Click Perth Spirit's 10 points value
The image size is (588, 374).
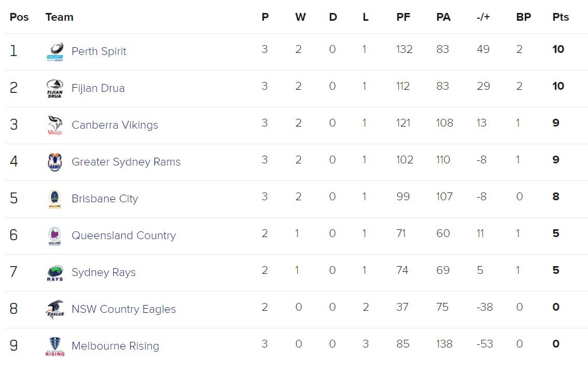point(558,49)
